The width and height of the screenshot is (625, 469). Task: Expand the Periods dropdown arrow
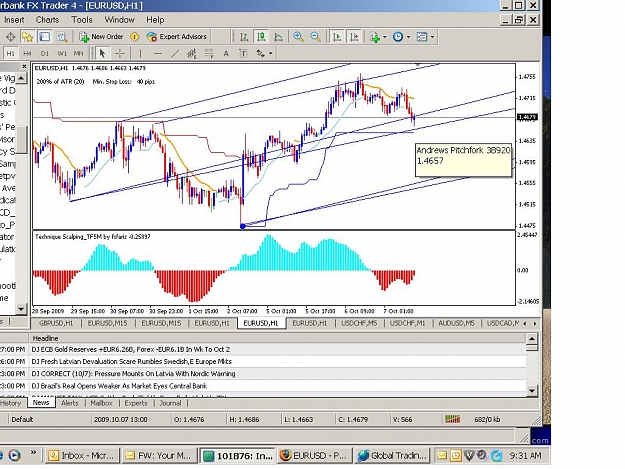click(x=408, y=37)
